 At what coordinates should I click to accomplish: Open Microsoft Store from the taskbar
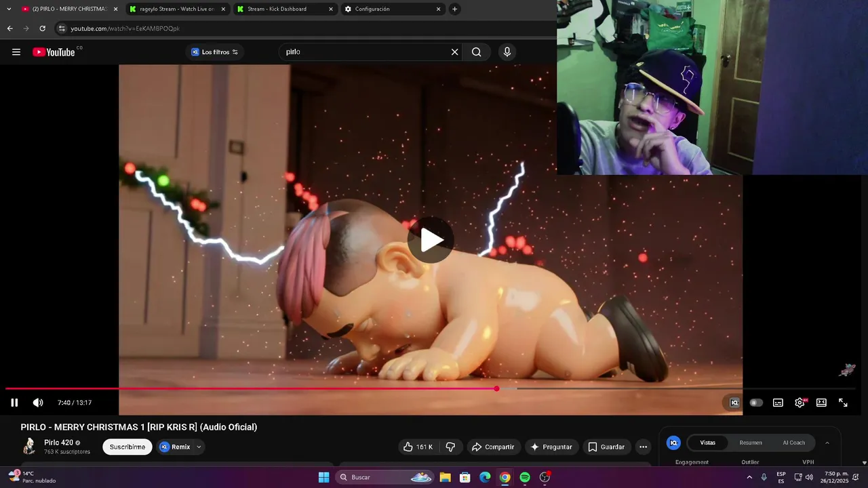coord(465,477)
